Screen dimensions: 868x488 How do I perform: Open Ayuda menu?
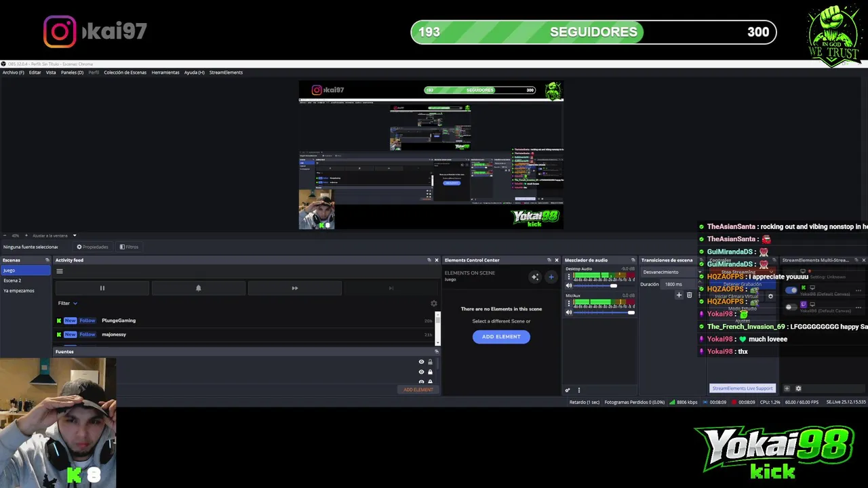195,73
